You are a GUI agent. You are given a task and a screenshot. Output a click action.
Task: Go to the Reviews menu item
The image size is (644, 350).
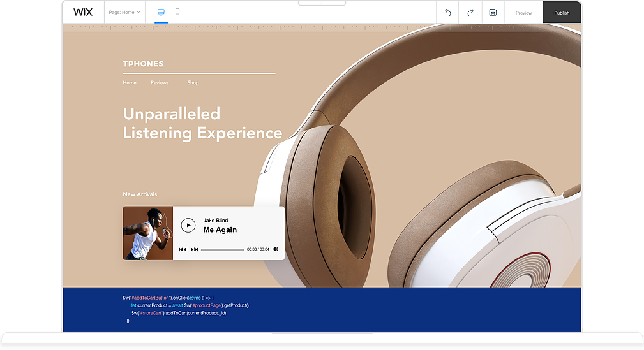[160, 83]
